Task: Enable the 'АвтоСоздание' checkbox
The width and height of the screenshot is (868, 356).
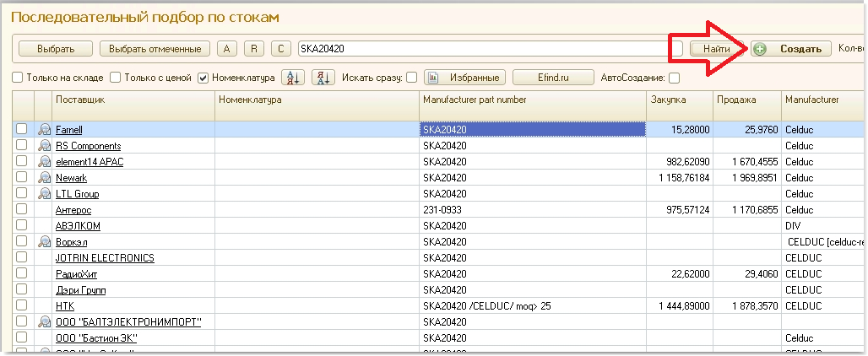Action: click(674, 78)
